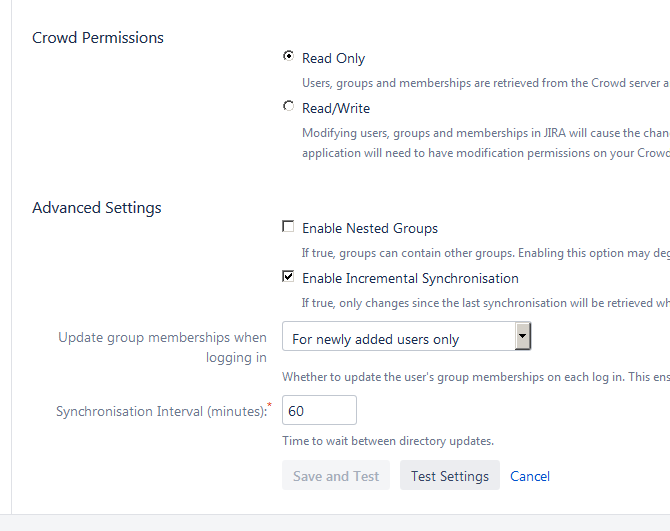Click the 'Enable Nested Groups' label text

point(370,228)
